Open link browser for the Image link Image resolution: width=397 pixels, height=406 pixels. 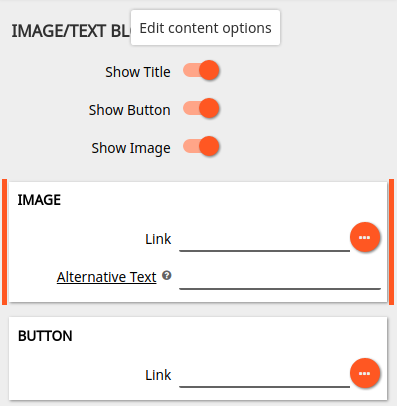[x=365, y=237]
